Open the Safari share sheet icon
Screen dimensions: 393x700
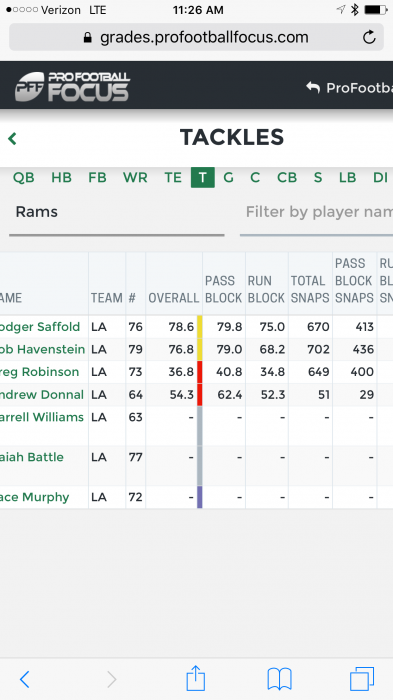(x=196, y=678)
